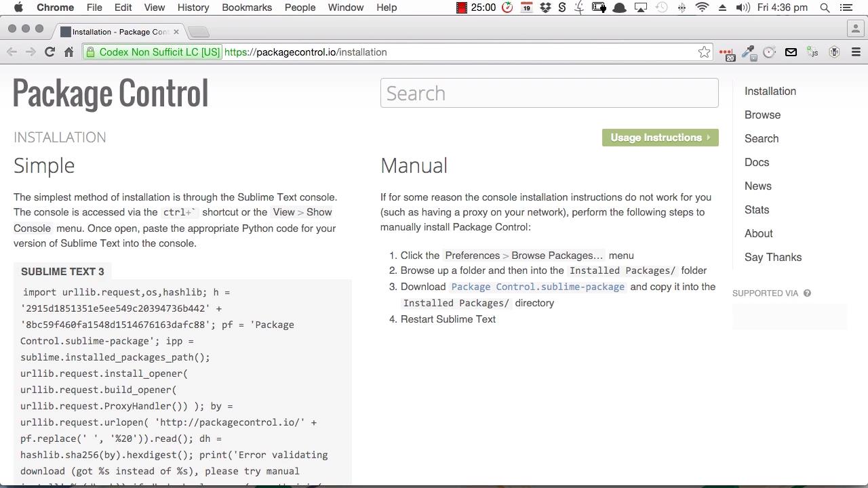Open the Bluetooth status menu
The height and width of the screenshot is (488, 868).
pos(682,7)
